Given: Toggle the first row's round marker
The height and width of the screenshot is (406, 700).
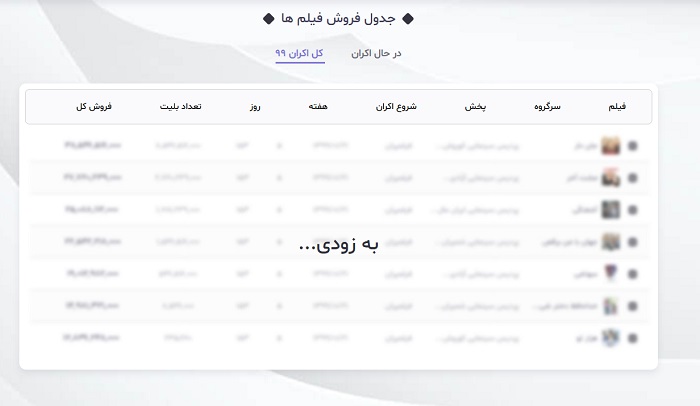Looking at the screenshot, I should coord(633,146).
